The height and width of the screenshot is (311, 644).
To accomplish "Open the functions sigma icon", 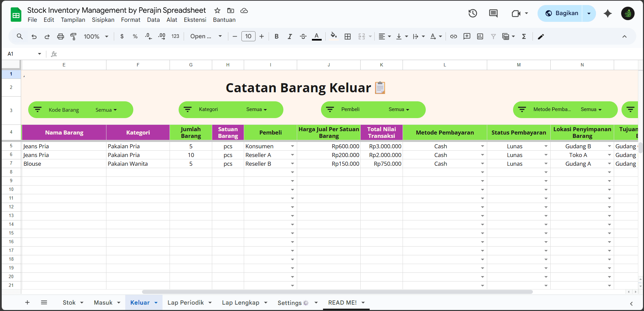I will [524, 36].
